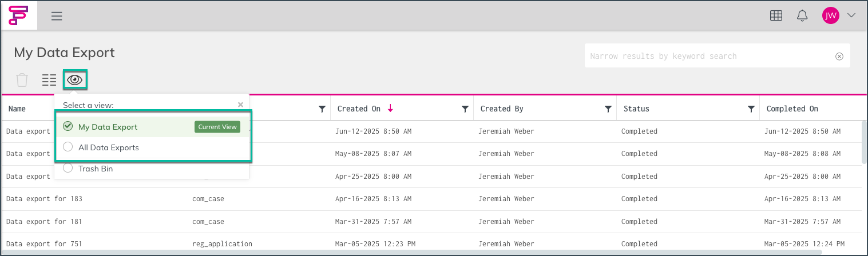868x256 pixels.
Task: Open the JW user avatar
Action: coord(830,15)
